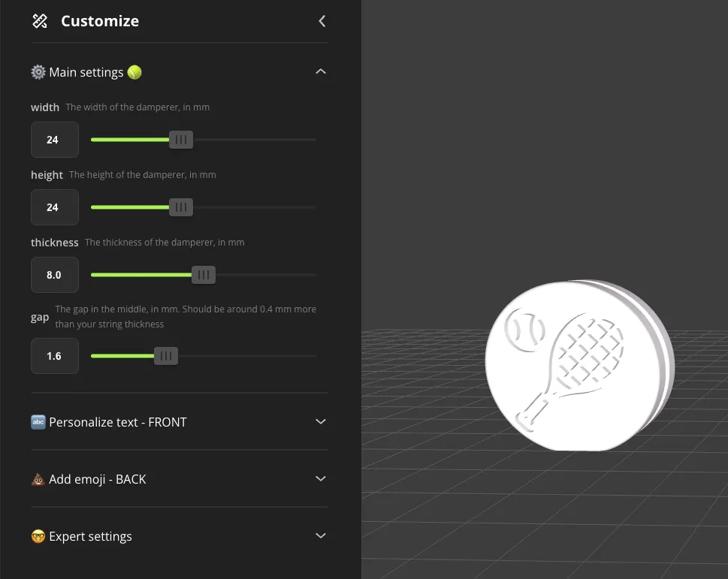The image size is (728, 579).
Task: Click the width slider handle
Action: tap(180, 139)
